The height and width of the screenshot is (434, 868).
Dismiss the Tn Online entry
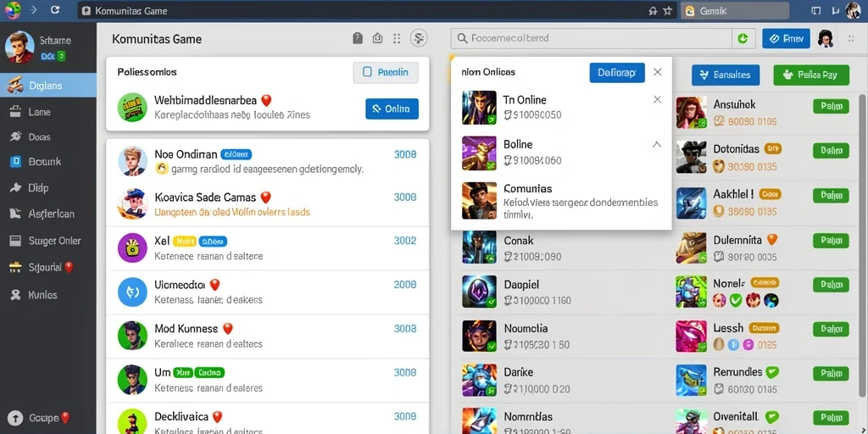pos(657,100)
